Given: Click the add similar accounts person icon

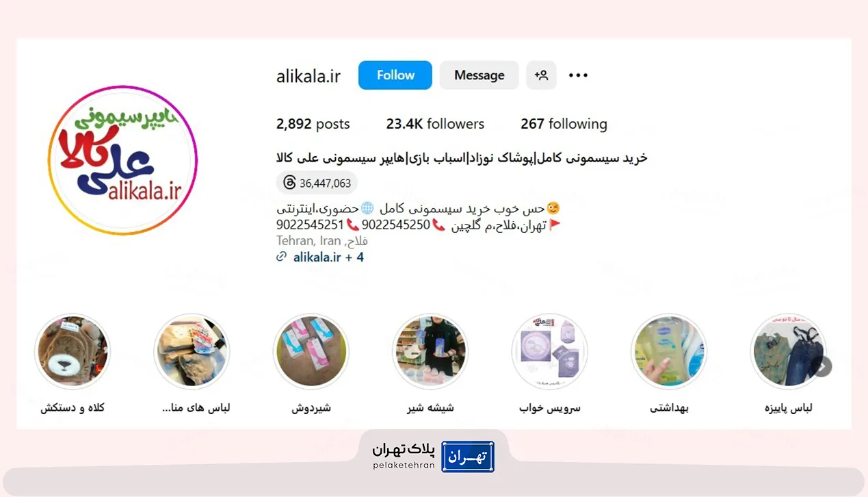Looking at the screenshot, I should pos(541,75).
